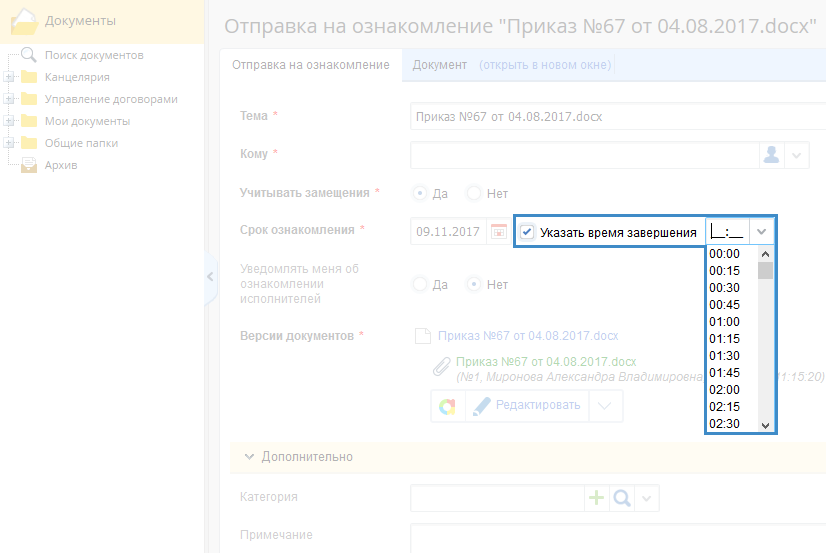Click the time list scrollbar thumb
Viewport: 826px width, 553px height.
765,270
